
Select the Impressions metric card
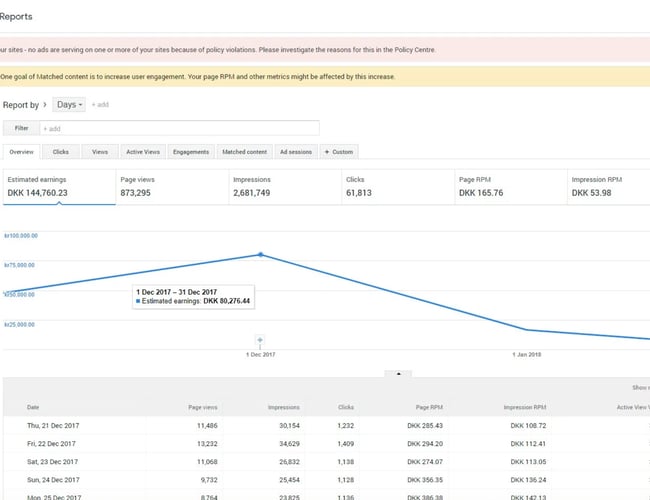tap(283, 186)
